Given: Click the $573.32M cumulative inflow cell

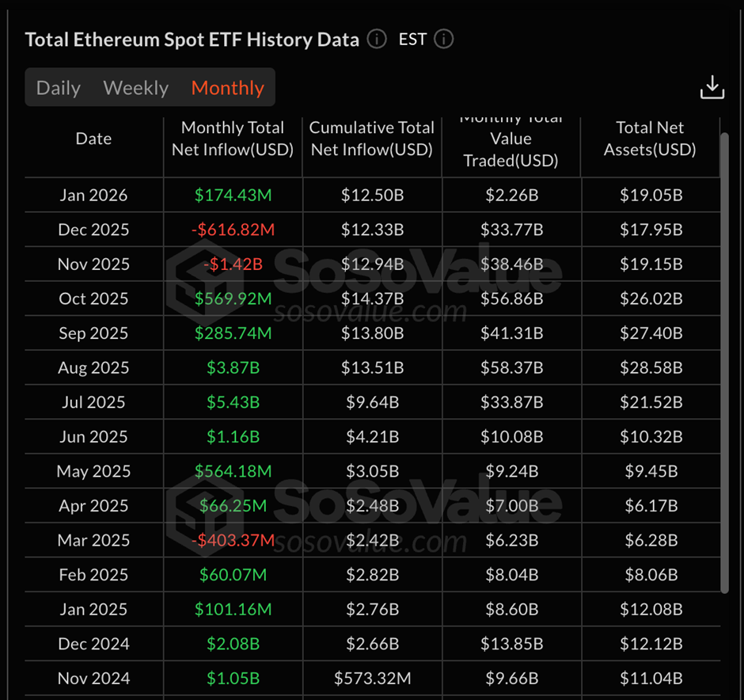Looking at the screenshot, I should click(x=372, y=679).
